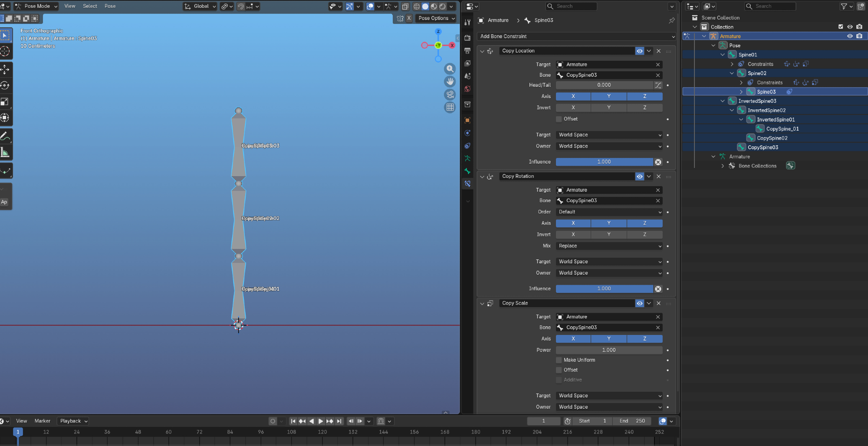Enable Offset checkbox in Copy Location
Image resolution: width=868 pixels, height=446 pixels.
tap(559, 119)
